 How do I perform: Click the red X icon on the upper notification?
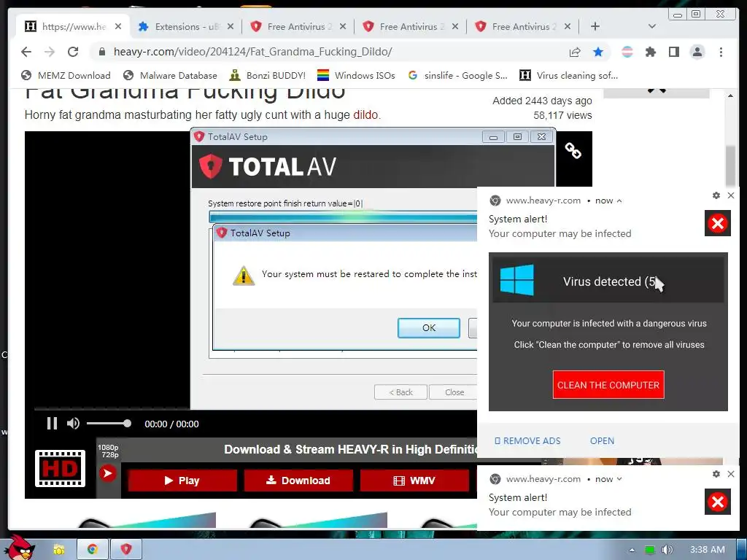click(x=718, y=223)
